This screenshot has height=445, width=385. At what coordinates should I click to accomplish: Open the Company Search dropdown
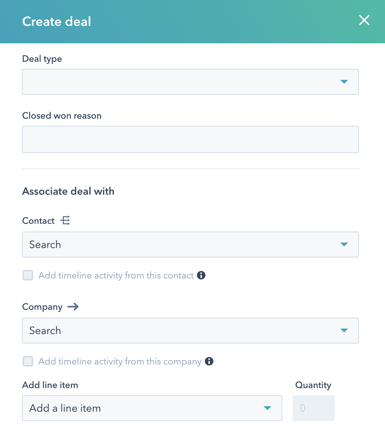pos(190,330)
